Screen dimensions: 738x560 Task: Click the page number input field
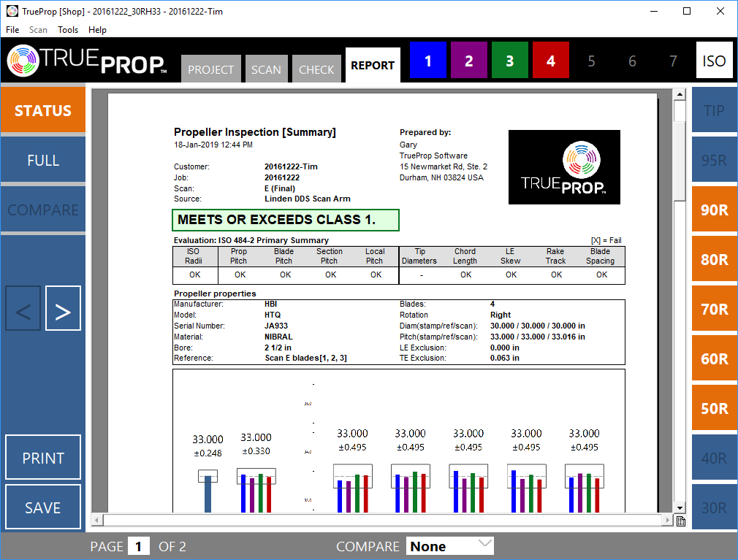point(139,546)
